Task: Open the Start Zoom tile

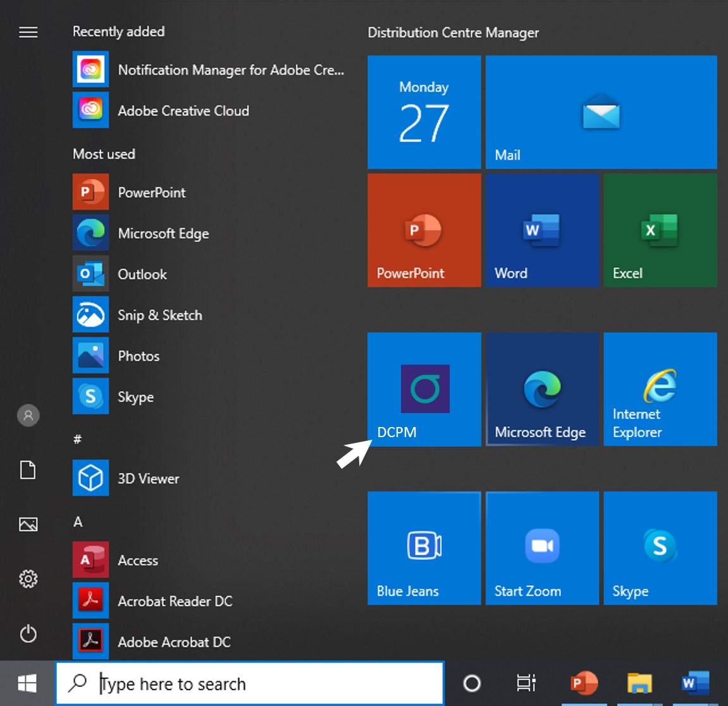Action: (x=542, y=547)
